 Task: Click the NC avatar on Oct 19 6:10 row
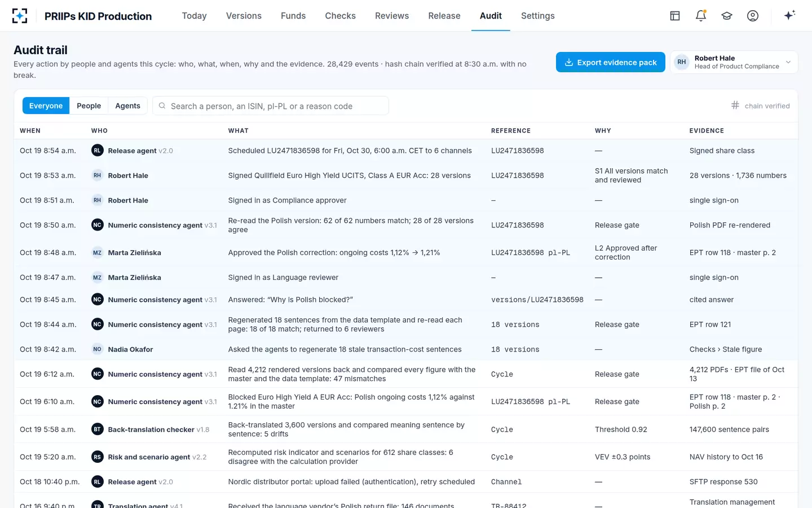97,401
